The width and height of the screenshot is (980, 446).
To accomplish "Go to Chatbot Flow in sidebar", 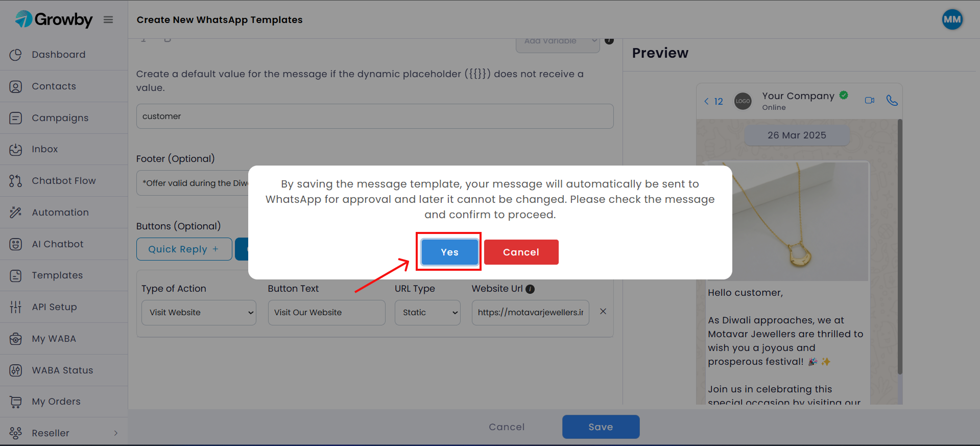I will 63,181.
